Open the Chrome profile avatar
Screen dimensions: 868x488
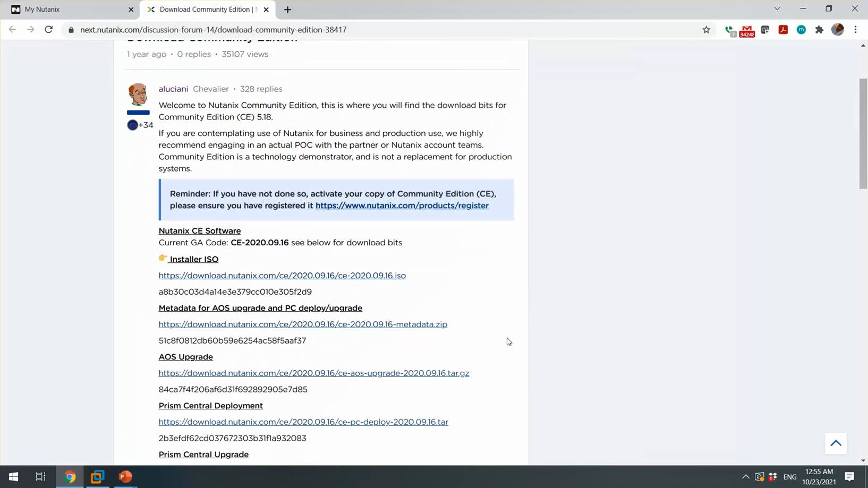(x=837, y=30)
